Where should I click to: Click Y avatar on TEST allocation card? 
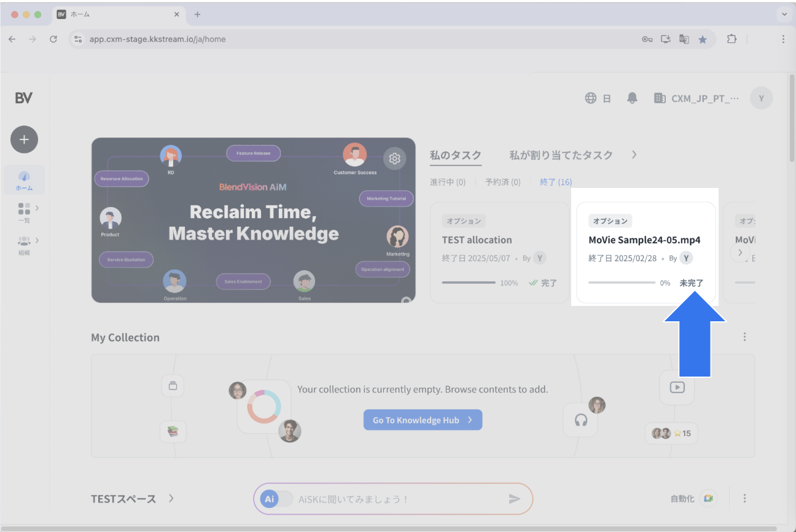point(540,258)
